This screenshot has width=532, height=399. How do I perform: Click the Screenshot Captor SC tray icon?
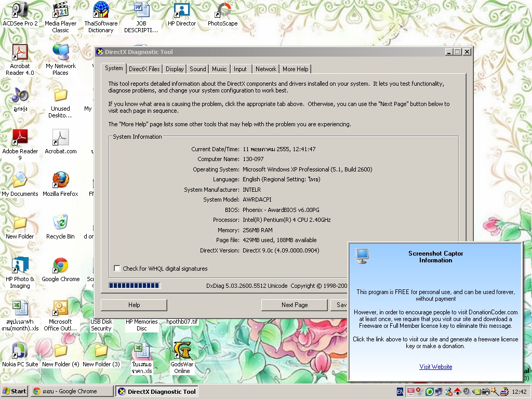[x=410, y=392]
